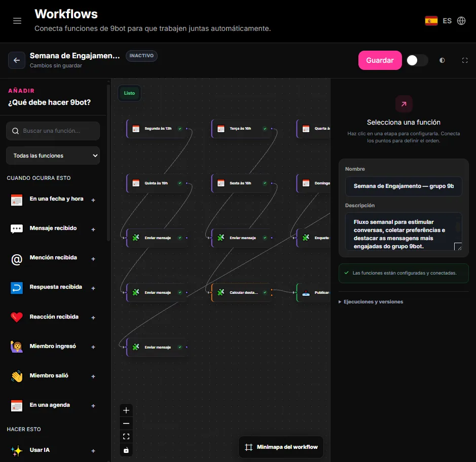This screenshot has width=476, height=462.
Task: Click the Guardar button
Action: [380, 60]
